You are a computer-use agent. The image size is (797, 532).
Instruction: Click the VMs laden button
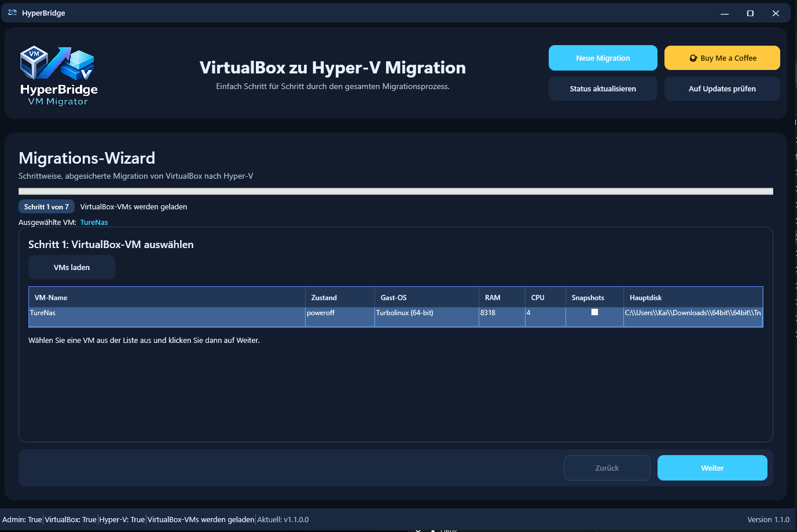click(71, 267)
